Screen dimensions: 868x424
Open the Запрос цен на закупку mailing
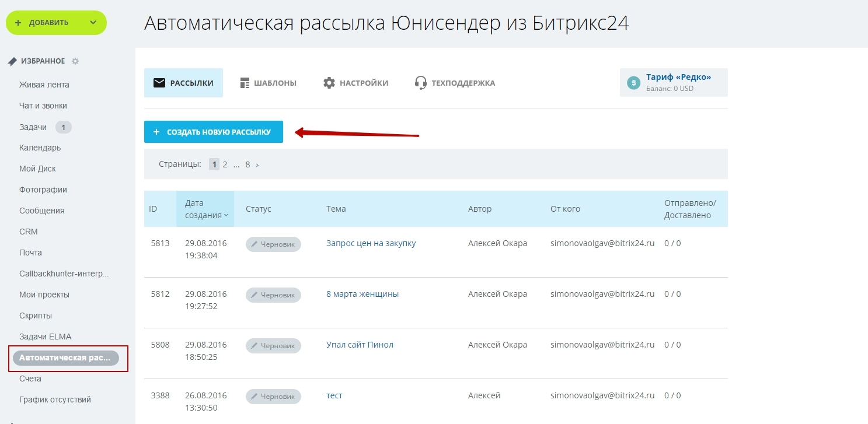(x=371, y=243)
